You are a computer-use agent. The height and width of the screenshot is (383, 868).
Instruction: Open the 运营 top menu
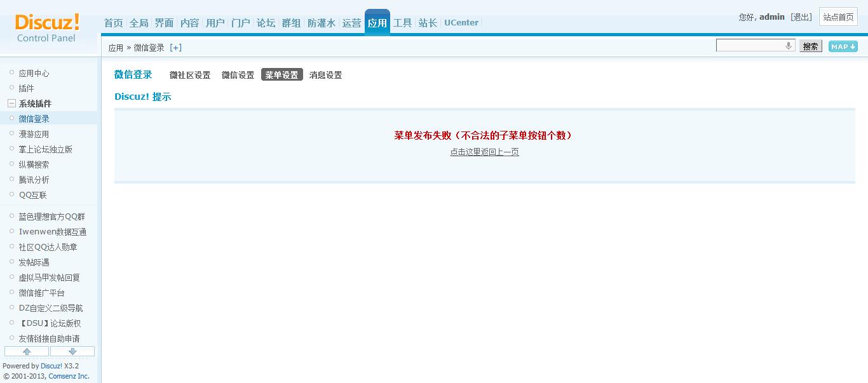(352, 23)
